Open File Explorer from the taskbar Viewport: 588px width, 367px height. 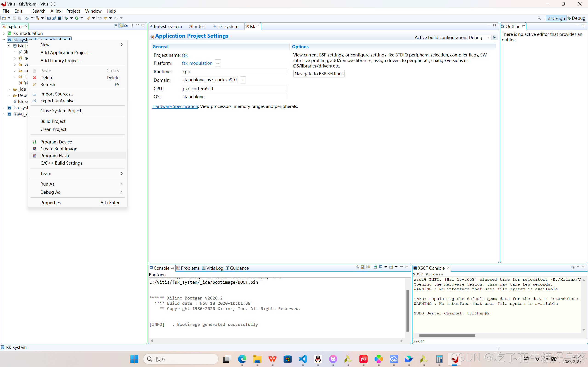(257, 359)
